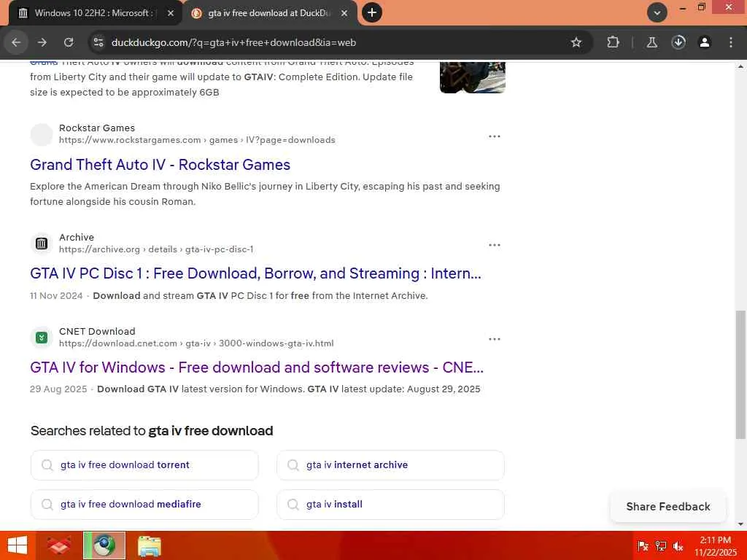The image size is (747, 560).
Task: Click the archive.org URL breadcrumb
Action: click(x=156, y=249)
